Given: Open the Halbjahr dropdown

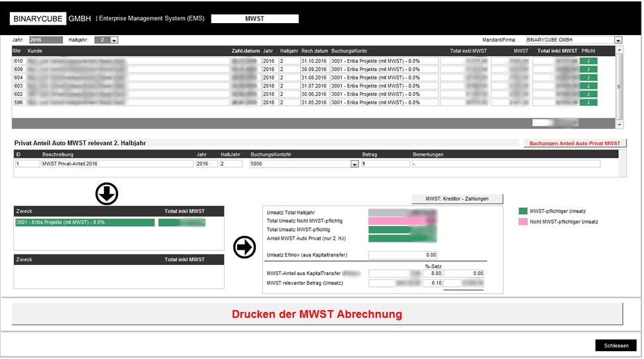Looking at the screenshot, I should 114,40.
